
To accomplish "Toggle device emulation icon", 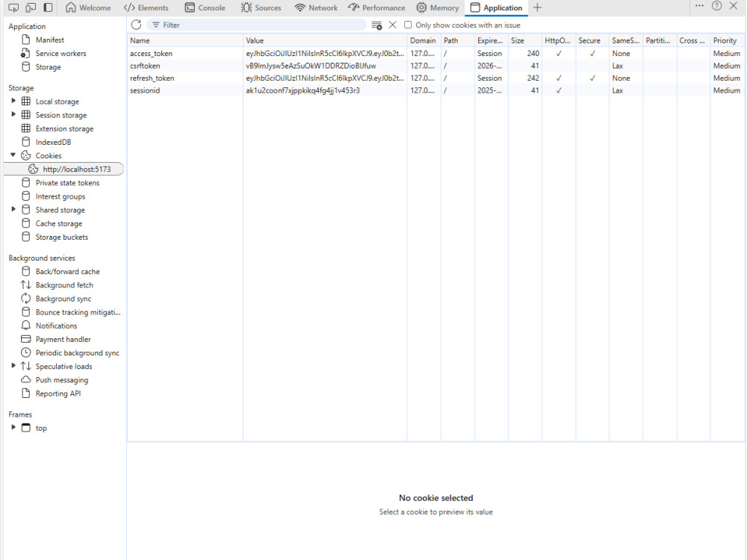I will pyautogui.click(x=31, y=7).
